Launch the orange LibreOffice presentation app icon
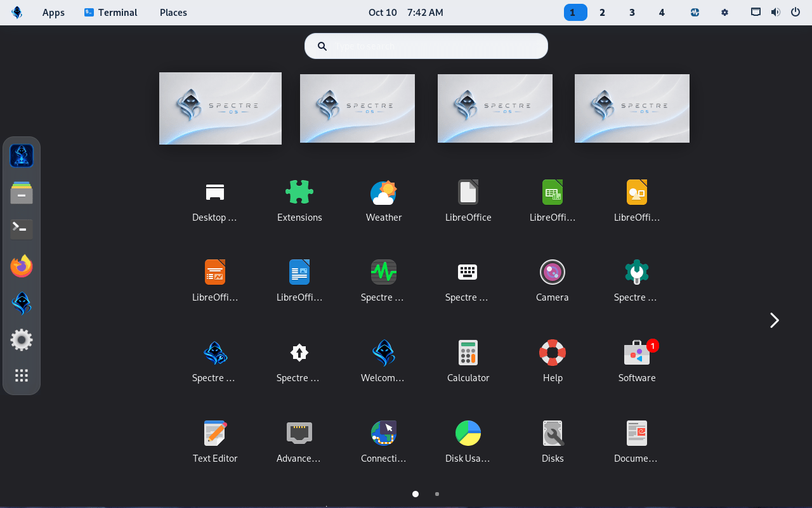The image size is (812, 508). tap(215, 272)
